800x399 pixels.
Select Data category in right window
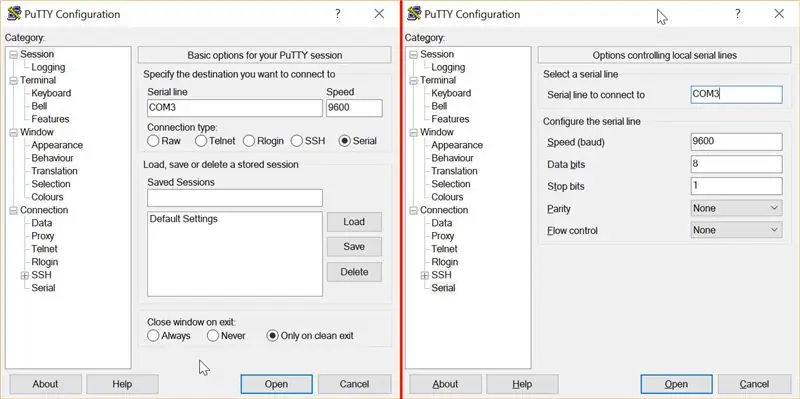441,223
